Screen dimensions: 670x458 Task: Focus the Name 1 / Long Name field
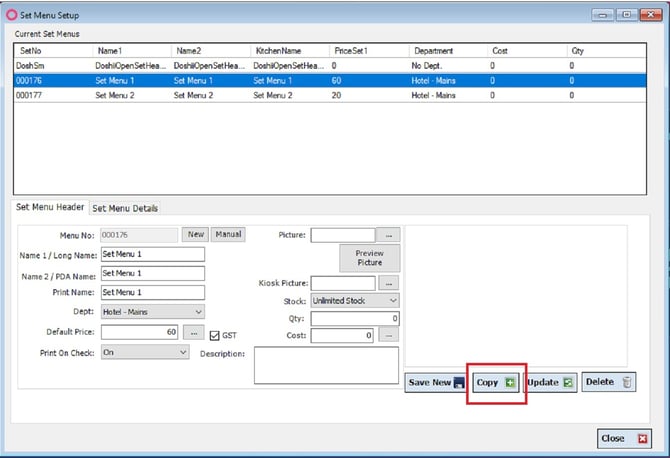point(153,254)
